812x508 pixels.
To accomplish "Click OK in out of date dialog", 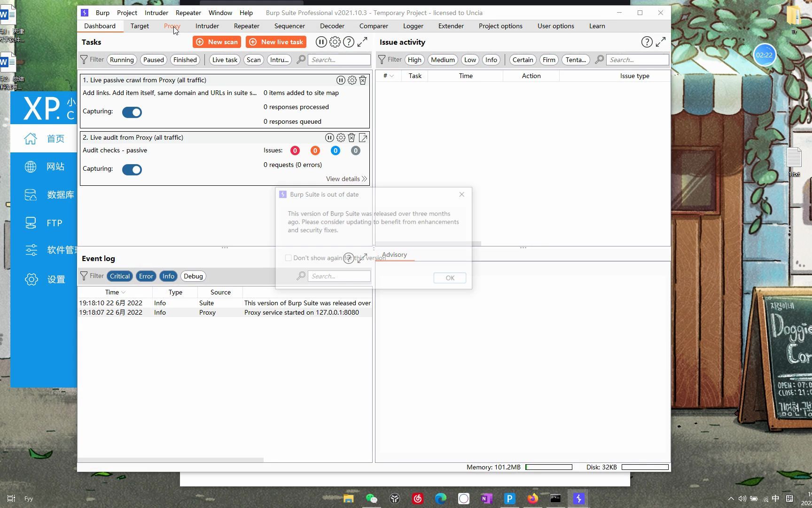I will tap(450, 278).
